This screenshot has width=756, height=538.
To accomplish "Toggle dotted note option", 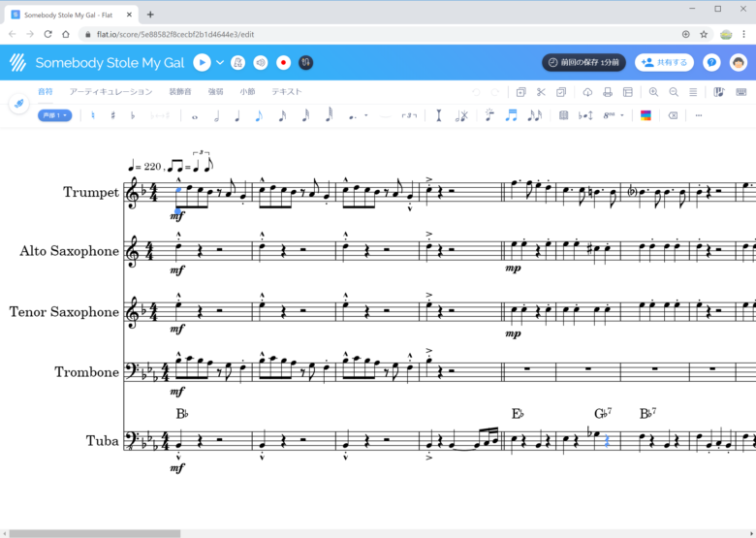I will [353, 116].
